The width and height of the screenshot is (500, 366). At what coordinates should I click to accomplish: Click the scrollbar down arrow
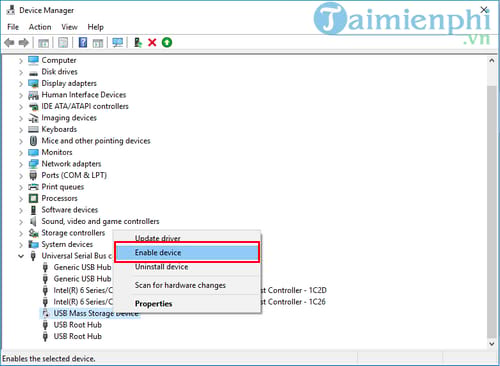[x=492, y=344]
